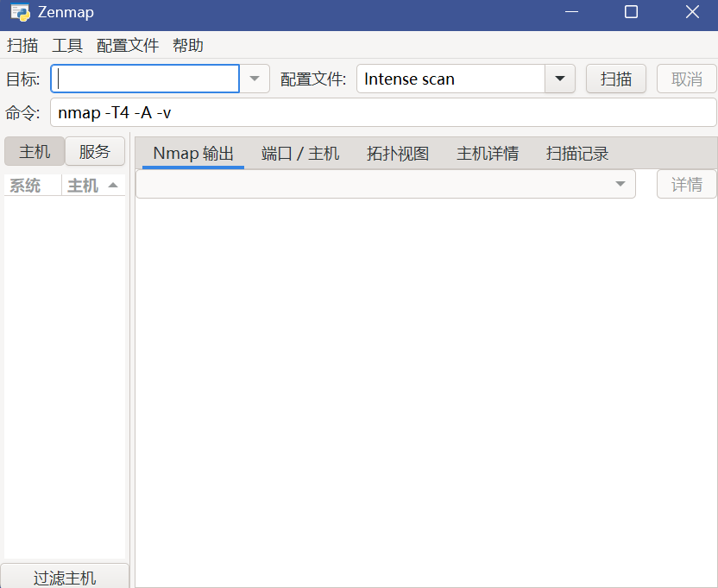The width and height of the screenshot is (718, 588).
Task: Click the 扫描 scan button
Action: [x=616, y=79]
